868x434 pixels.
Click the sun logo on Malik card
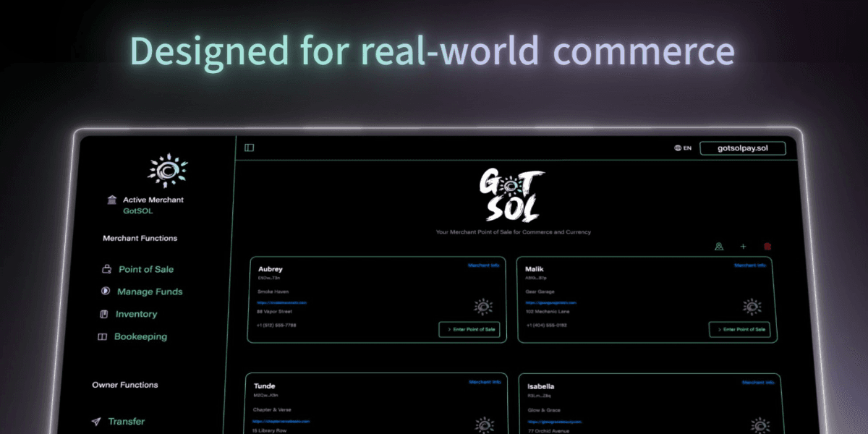click(x=752, y=307)
